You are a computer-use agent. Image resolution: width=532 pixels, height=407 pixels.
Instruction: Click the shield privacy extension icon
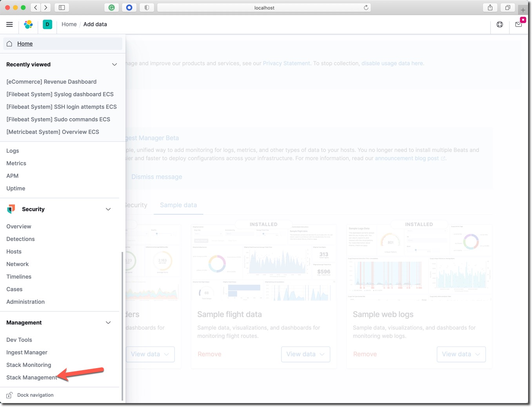[x=147, y=7]
